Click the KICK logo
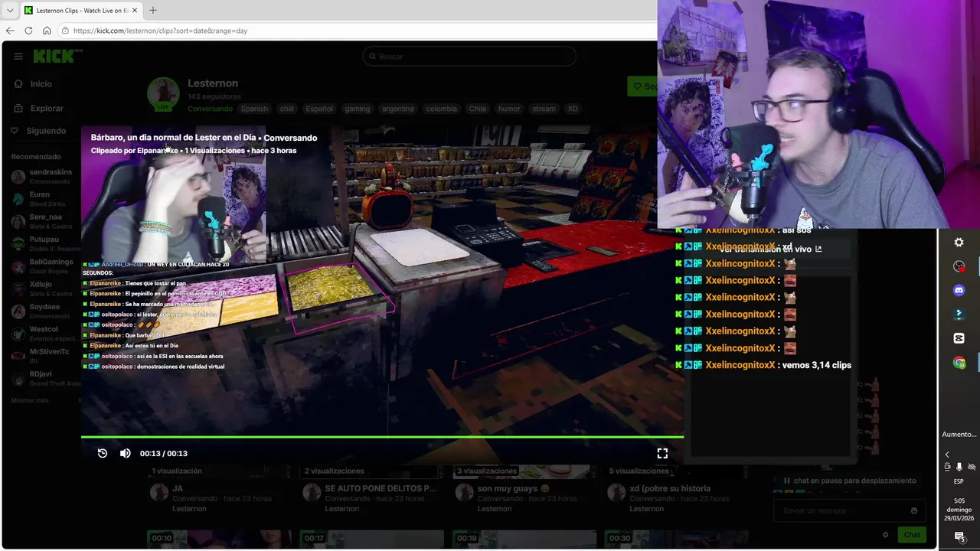 pos(57,56)
